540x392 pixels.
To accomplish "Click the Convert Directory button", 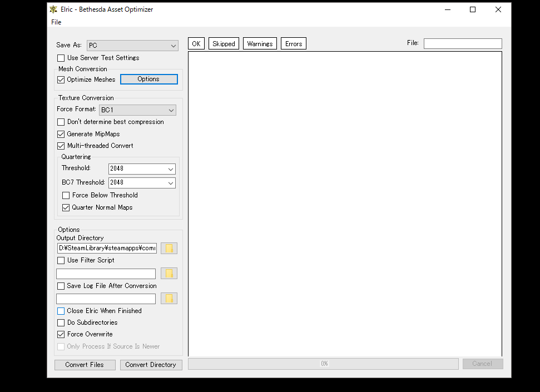I will 151,365.
